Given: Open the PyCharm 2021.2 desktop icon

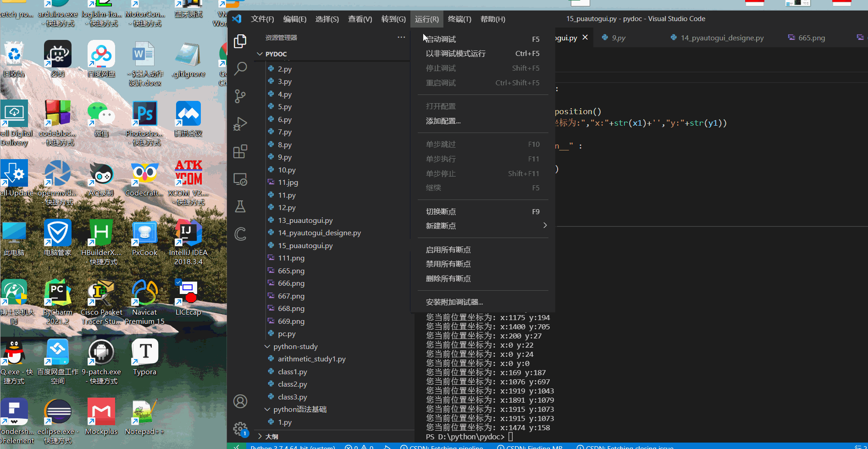Looking at the screenshot, I should (58, 302).
